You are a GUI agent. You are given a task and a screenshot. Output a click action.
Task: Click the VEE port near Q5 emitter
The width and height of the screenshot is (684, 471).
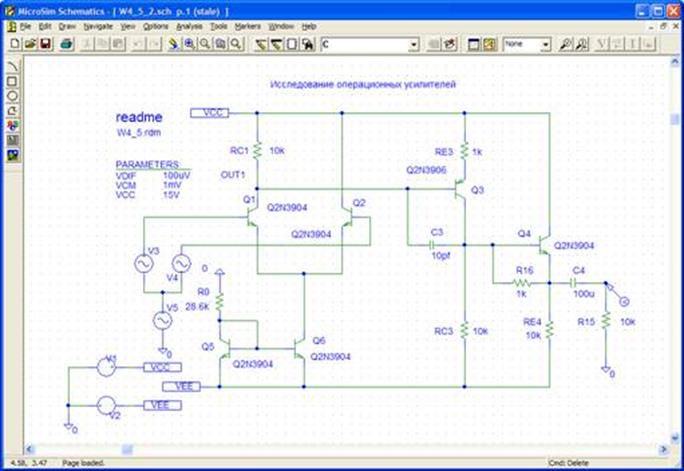(x=181, y=386)
